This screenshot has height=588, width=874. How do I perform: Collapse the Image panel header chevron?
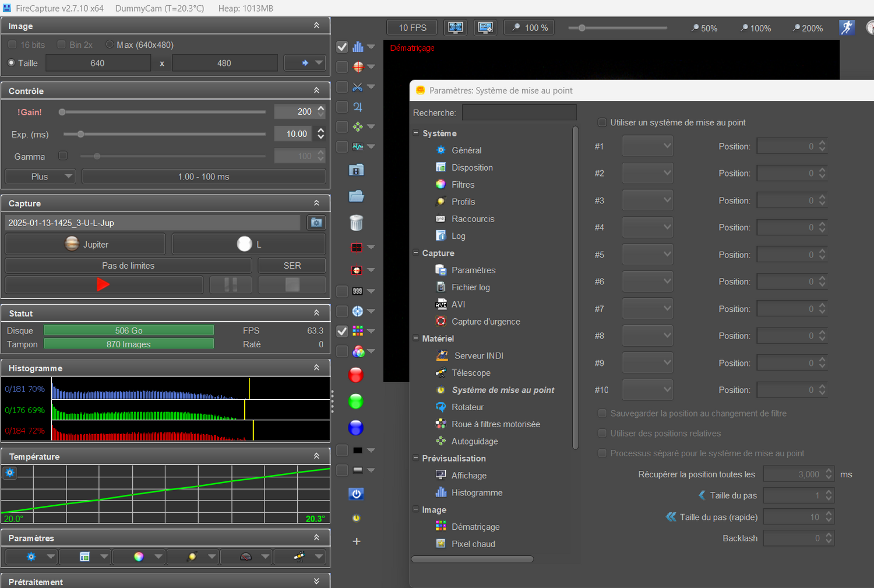(x=316, y=26)
